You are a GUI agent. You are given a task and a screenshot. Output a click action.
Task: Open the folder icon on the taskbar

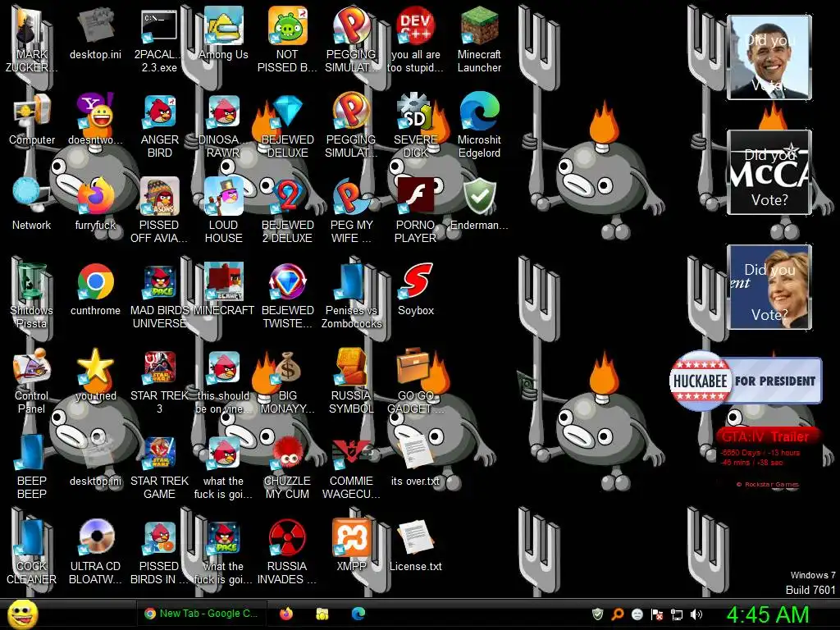322,614
